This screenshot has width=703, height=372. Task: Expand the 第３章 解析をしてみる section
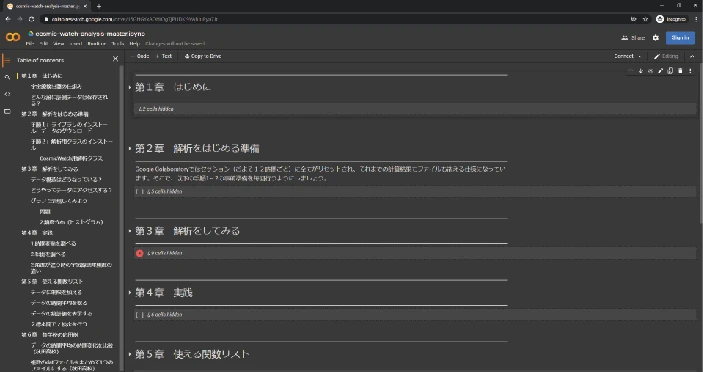tap(130, 231)
